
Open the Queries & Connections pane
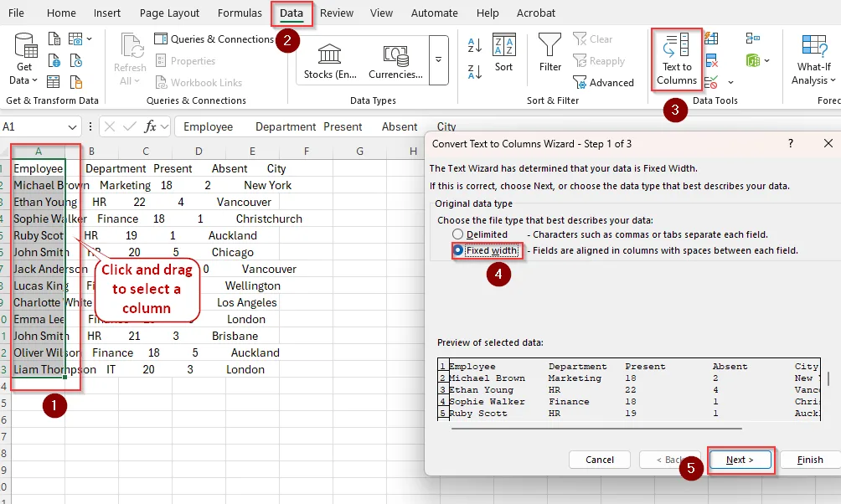click(214, 39)
